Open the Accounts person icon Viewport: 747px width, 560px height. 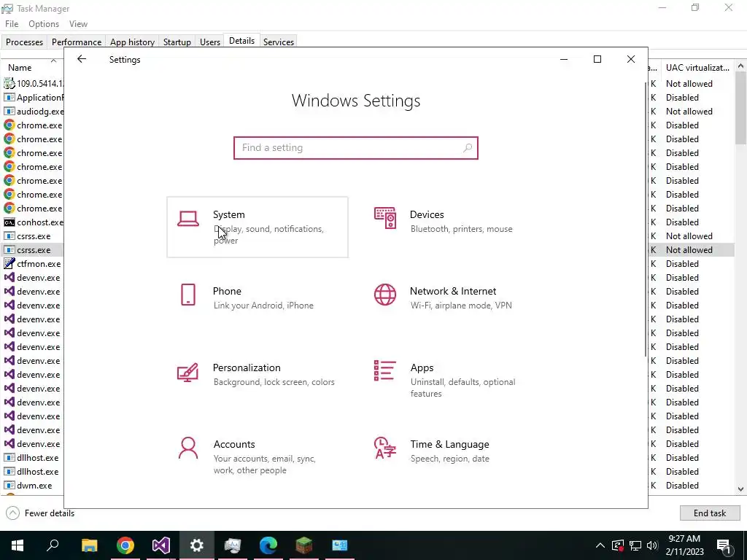coord(188,448)
